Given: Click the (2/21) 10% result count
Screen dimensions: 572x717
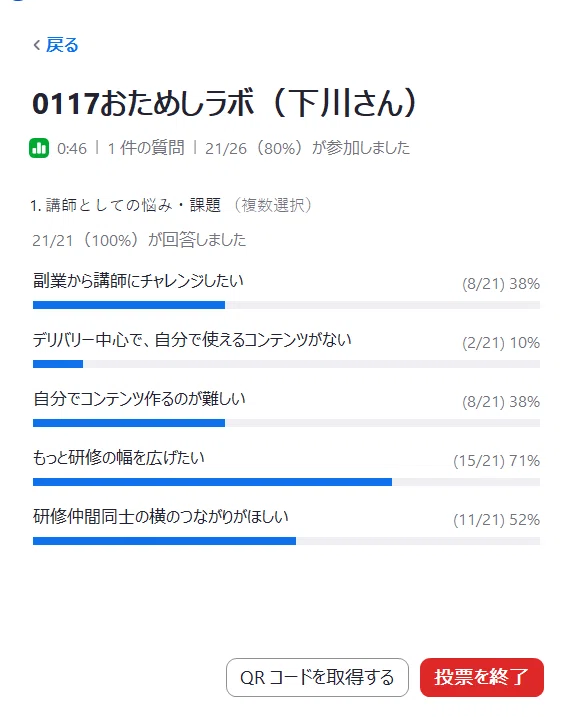Looking at the screenshot, I should (501, 342).
